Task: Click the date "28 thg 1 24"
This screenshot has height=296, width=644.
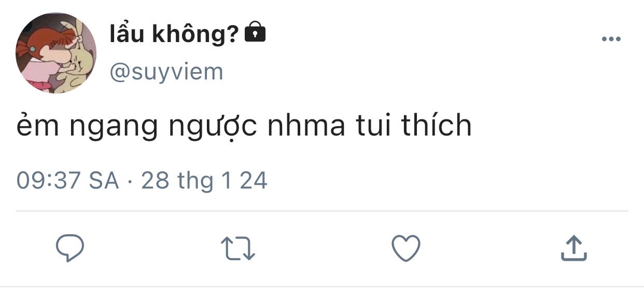Action: click(204, 181)
